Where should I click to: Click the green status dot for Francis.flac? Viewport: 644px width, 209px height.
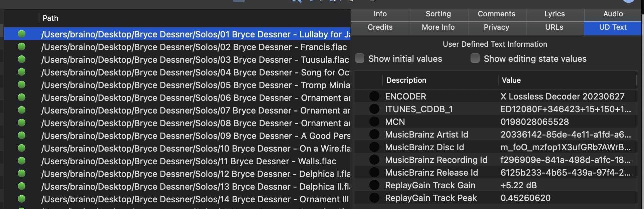pos(22,47)
